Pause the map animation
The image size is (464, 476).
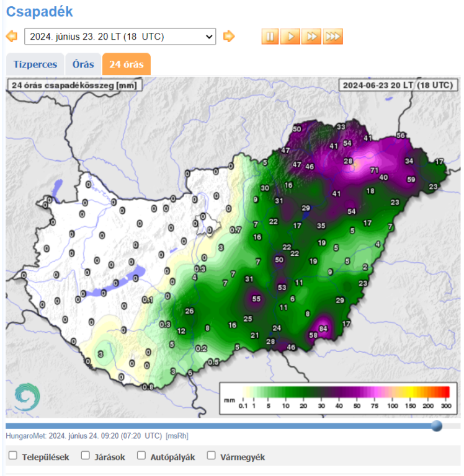[270, 37]
